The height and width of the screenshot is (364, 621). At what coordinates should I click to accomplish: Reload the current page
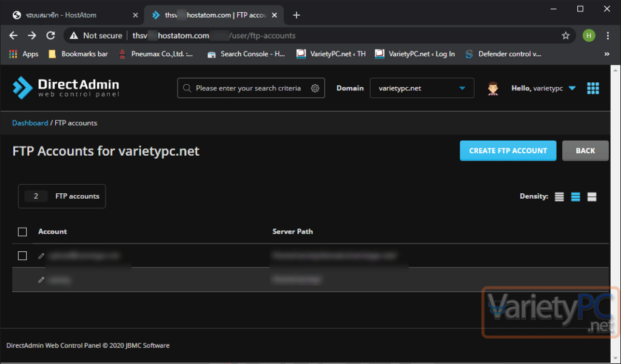[x=51, y=36]
